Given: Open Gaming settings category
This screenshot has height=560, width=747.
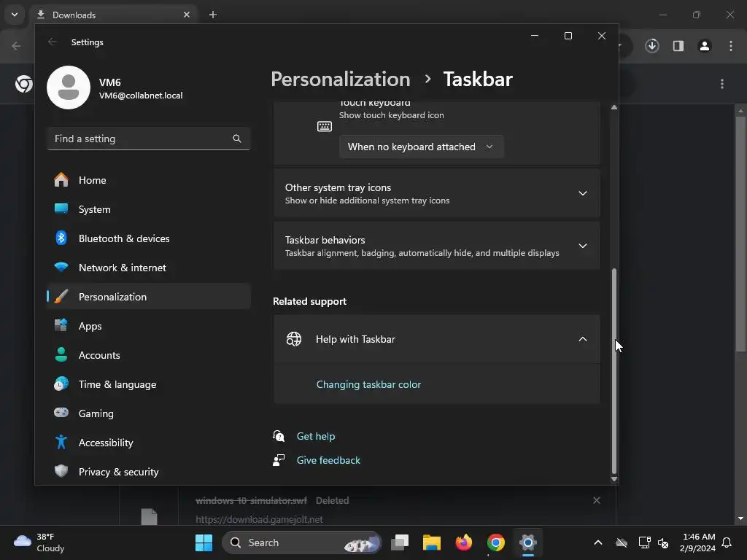Looking at the screenshot, I should (149, 413).
